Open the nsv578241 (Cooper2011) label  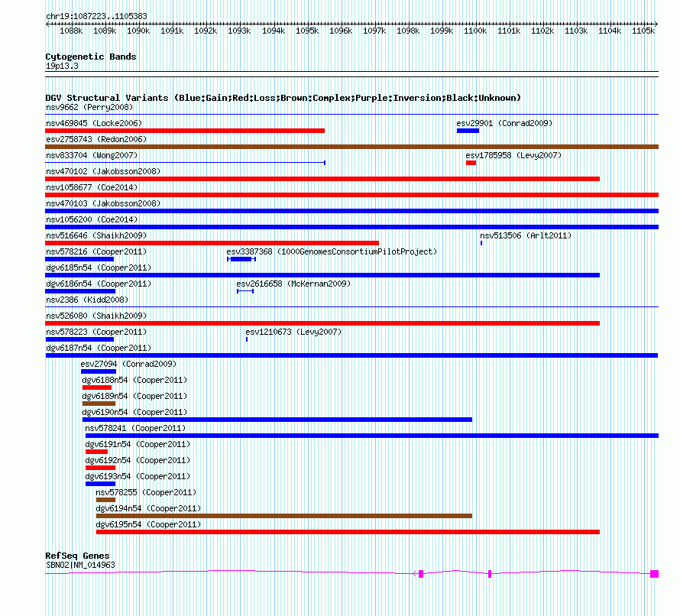[135, 428]
